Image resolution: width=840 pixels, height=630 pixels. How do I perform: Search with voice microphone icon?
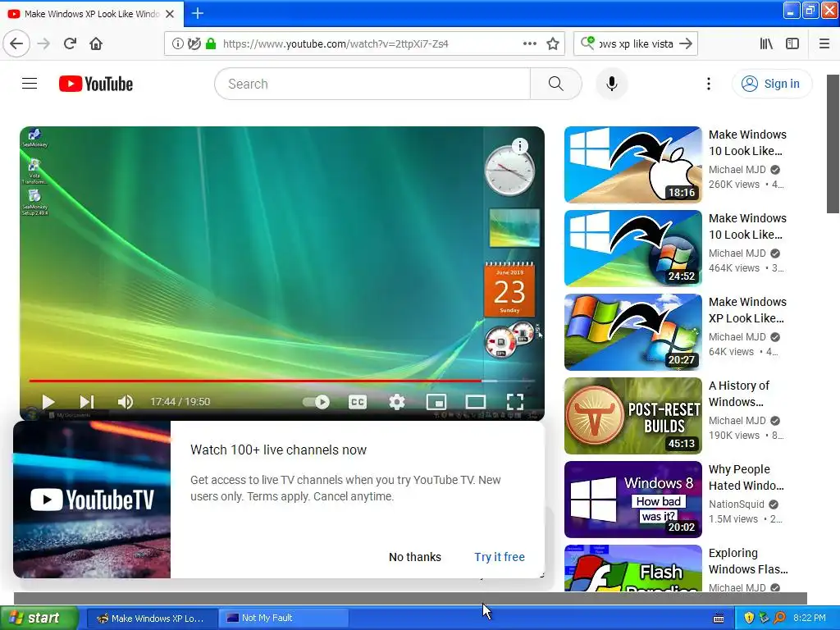click(x=611, y=84)
